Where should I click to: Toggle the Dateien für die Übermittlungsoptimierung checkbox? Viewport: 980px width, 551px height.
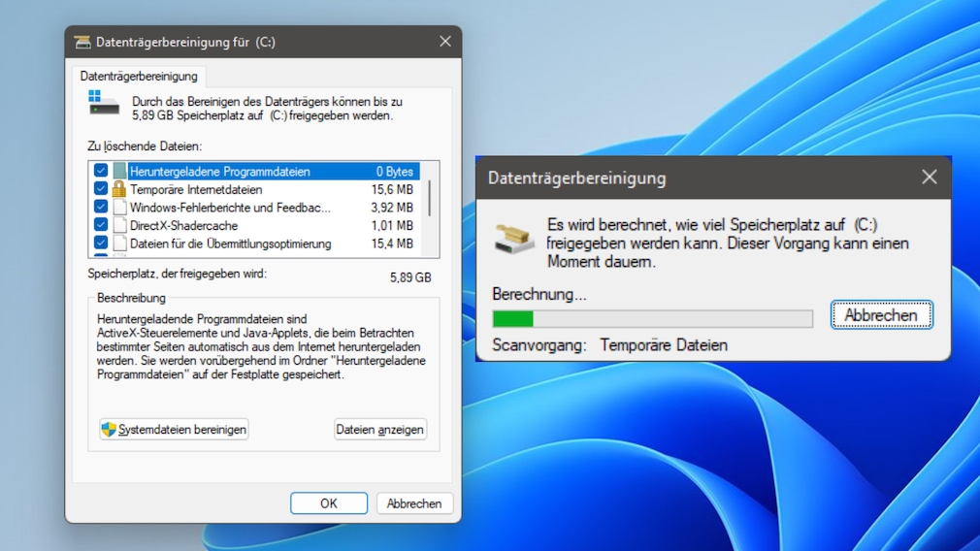(x=101, y=243)
